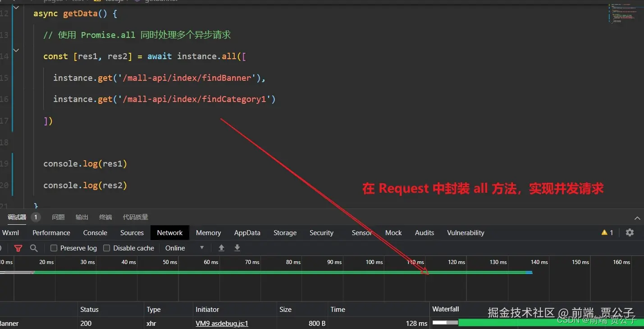Open the 输出 panel tab
Viewport: 644px width, 329px height.
click(x=82, y=217)
